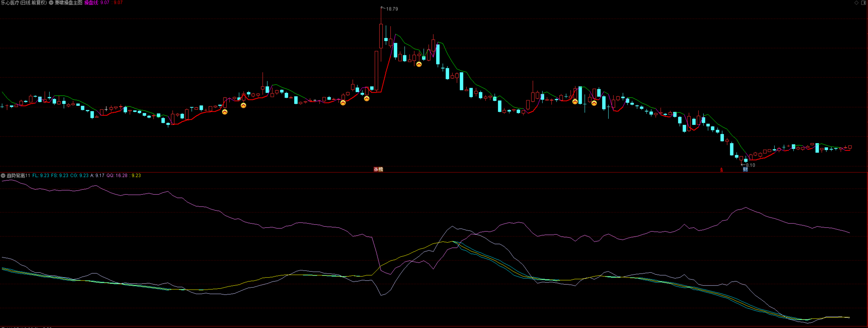868x328 pixels.
Task: Click the FL: 9.23 readout
Action: (x=41, y=176)
